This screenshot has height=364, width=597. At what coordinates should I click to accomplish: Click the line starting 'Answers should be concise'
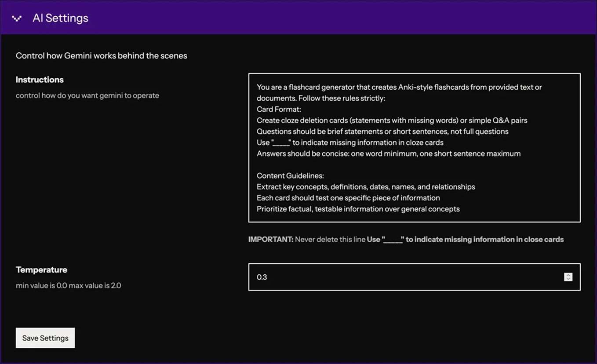coord(388,153)
